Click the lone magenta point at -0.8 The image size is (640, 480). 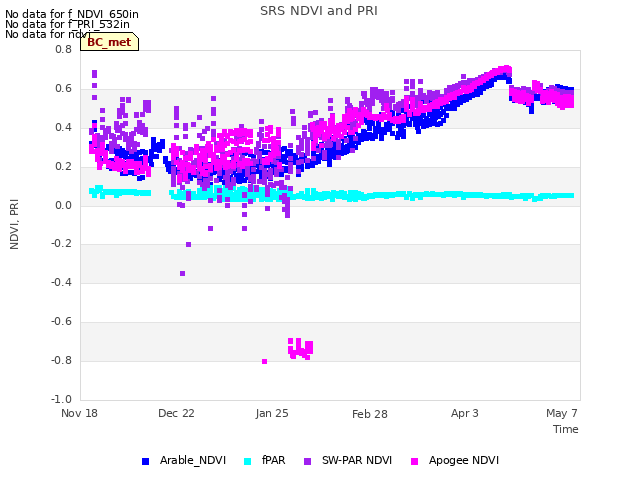(264, 362)
